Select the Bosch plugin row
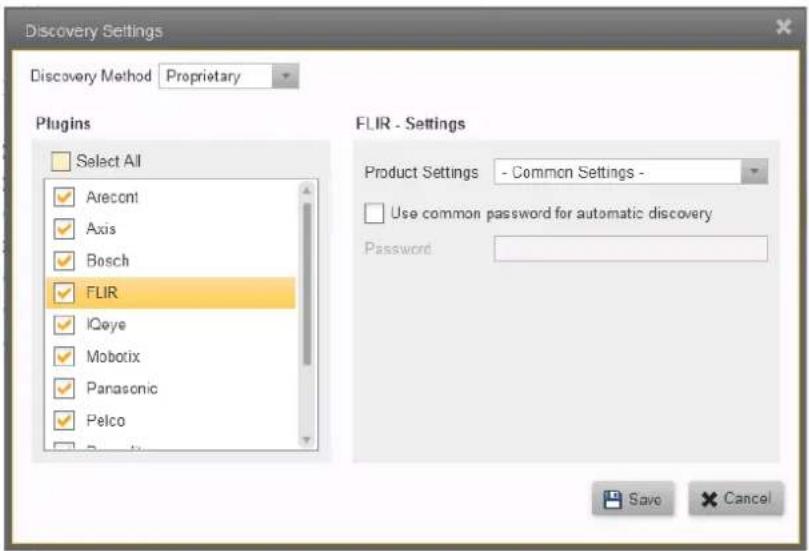The height and width of the screenshot is (551, 809). (x=171, y=261)
